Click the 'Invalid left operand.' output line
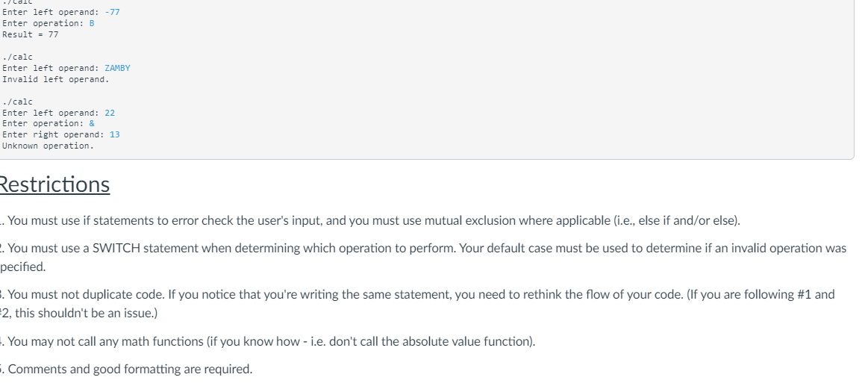Image resolution: width=868 pixels, height=389 pixels. pos(56,79)
